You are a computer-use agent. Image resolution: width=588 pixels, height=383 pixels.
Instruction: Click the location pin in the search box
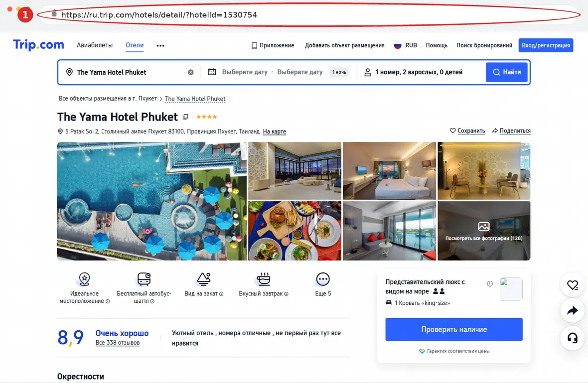point(69,72)
